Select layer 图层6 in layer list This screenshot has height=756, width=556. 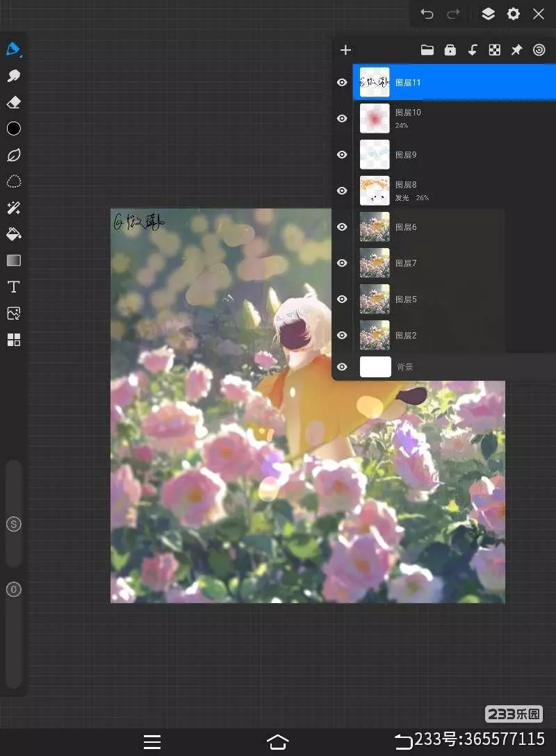431,227
